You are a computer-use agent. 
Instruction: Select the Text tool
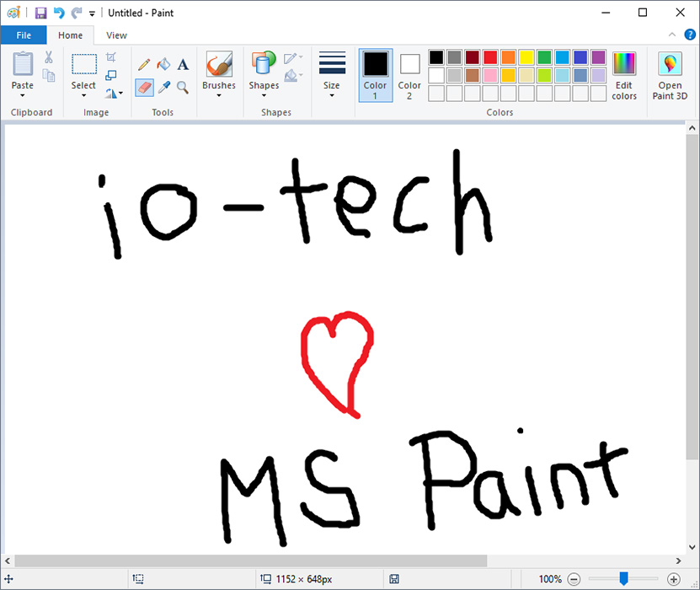point(183,65)
